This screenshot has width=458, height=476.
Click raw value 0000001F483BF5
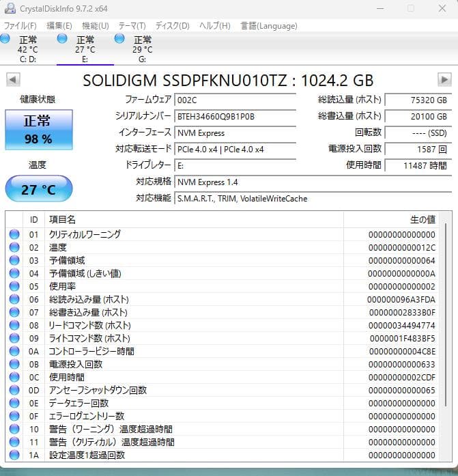point(403,339)
